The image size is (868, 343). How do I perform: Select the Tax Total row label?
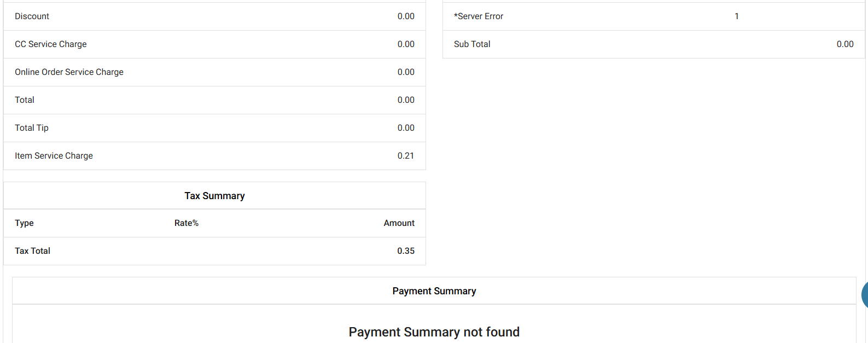coord(32,251)
